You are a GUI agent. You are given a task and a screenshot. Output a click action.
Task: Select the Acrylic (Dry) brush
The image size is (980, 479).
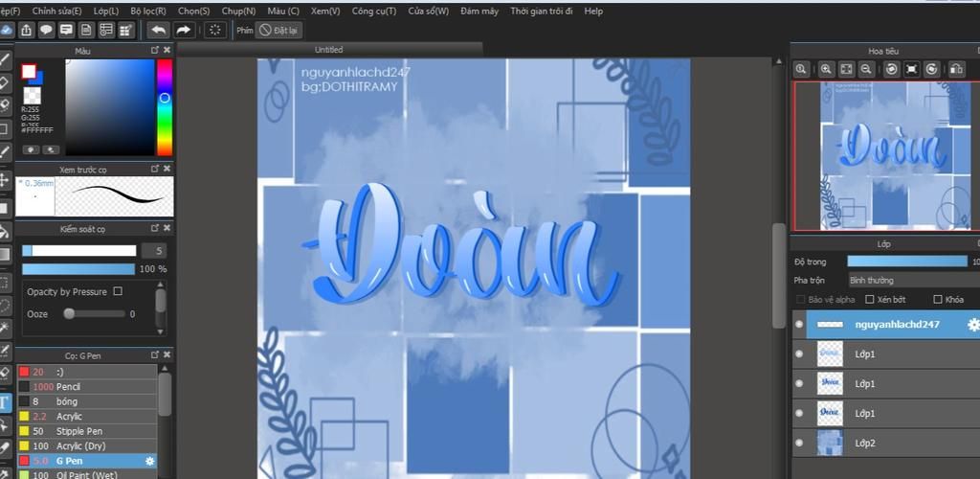[87, 445]
